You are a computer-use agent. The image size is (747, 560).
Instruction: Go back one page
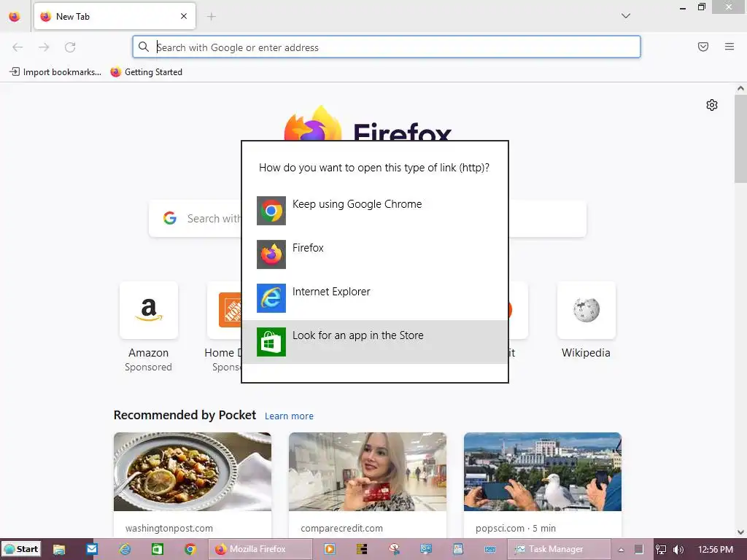(18, 47)
